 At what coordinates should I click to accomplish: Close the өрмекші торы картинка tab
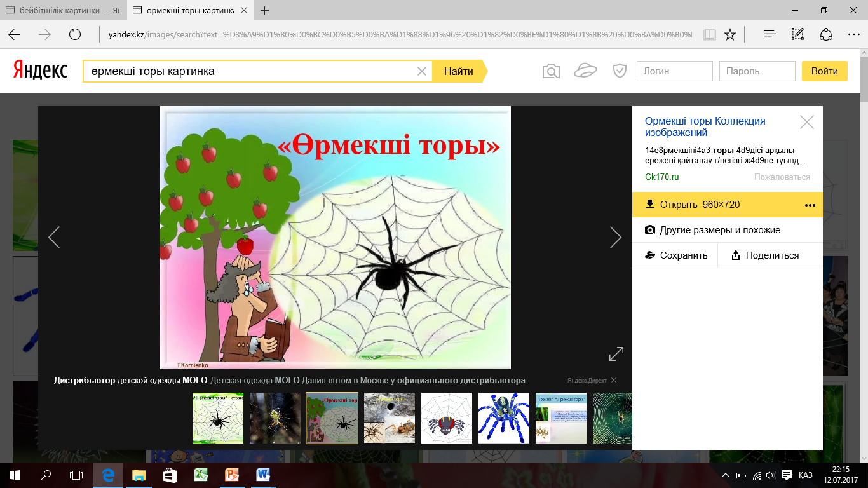click(x=243, y=11)
